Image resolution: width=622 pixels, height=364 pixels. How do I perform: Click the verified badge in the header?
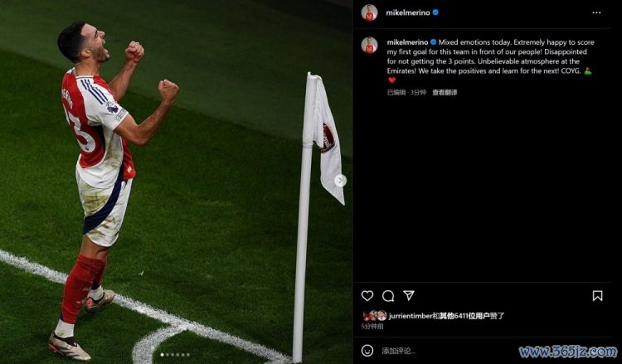[435, 12]
